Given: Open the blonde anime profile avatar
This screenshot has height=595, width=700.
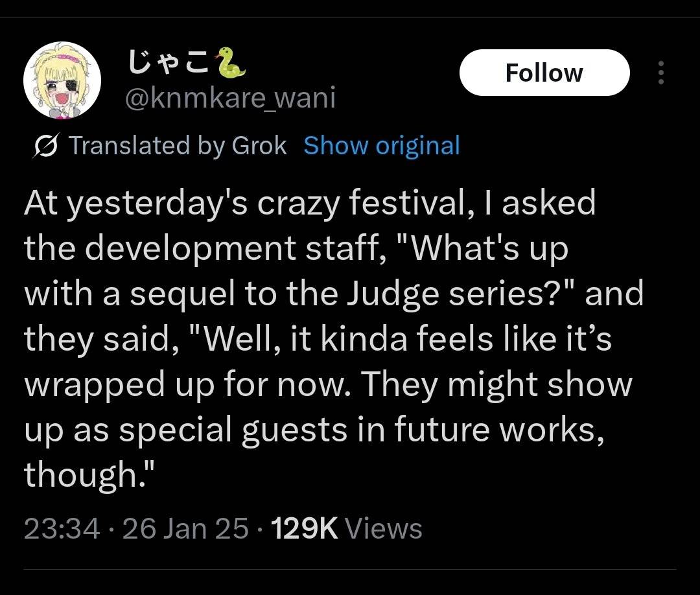Looking at the screenshot, I should tap(62, 80).
